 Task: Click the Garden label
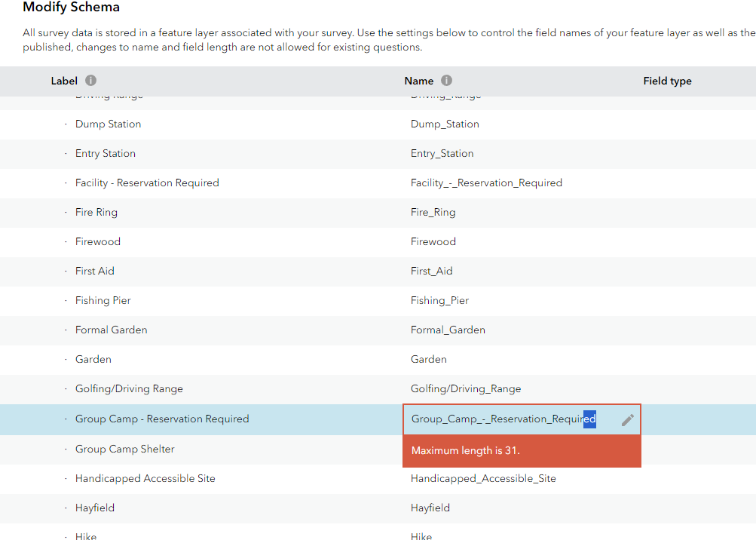click(93, 359)
